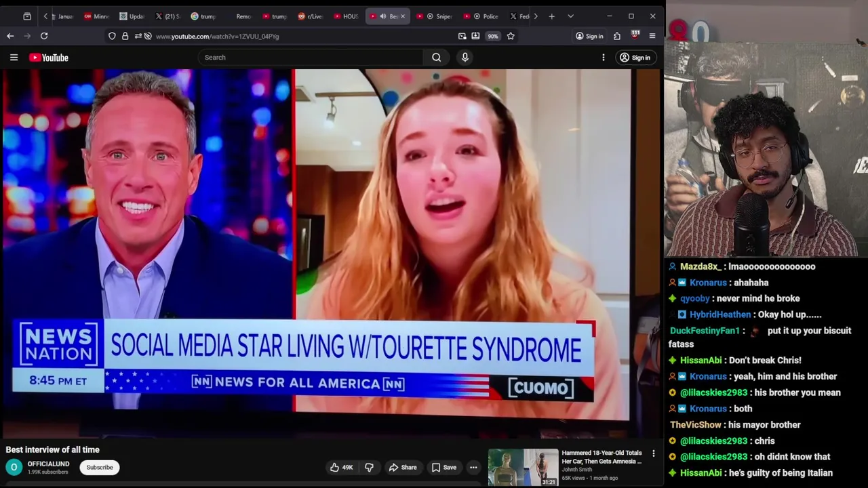
Task: Bookmark this page with the star icon
Action: [x=511, y=36]
